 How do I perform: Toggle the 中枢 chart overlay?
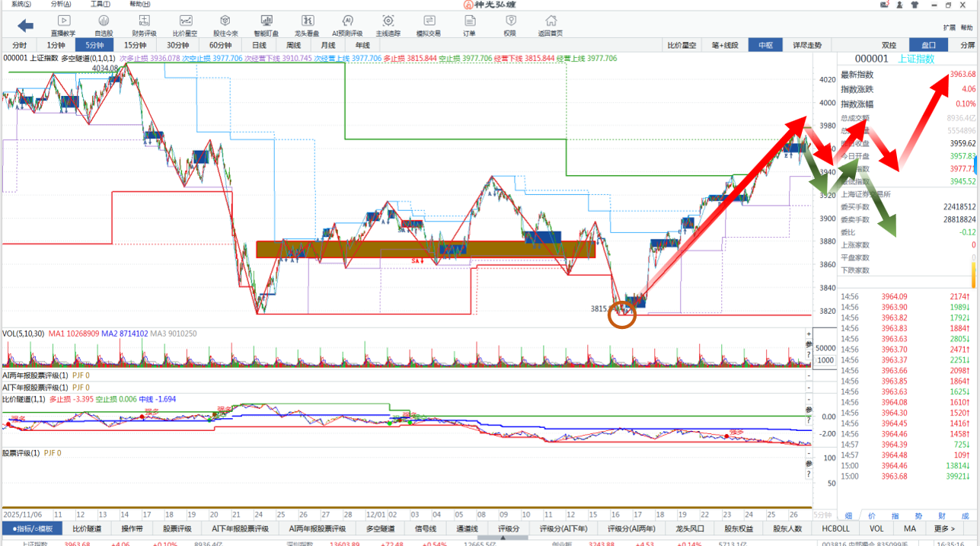765,45
